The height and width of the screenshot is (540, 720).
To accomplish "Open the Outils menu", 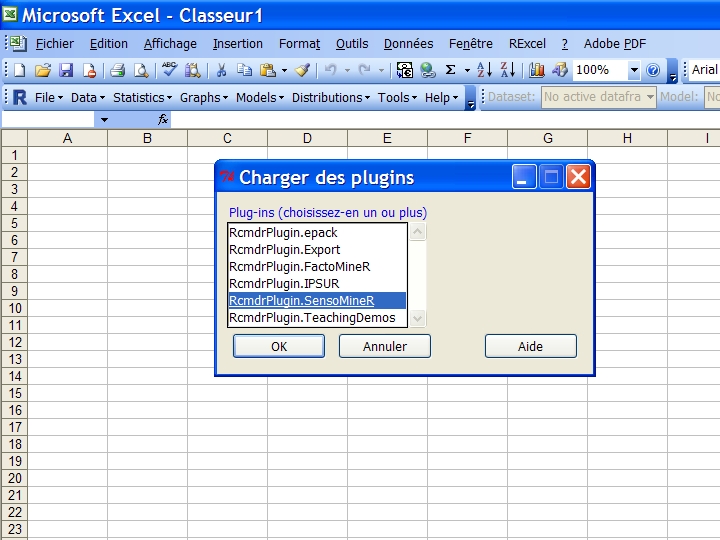I will click(x=352, y=44).
